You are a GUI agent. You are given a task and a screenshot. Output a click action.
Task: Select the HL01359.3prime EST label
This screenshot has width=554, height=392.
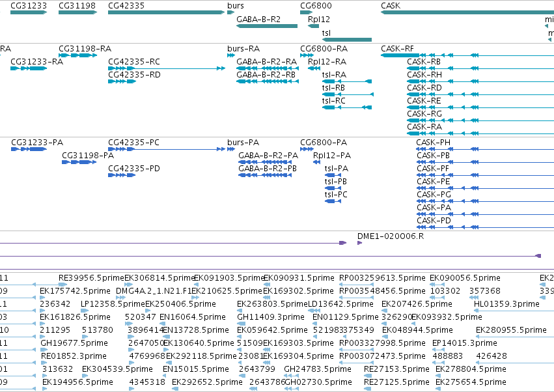pyautogui.click(x=506, y=304)
